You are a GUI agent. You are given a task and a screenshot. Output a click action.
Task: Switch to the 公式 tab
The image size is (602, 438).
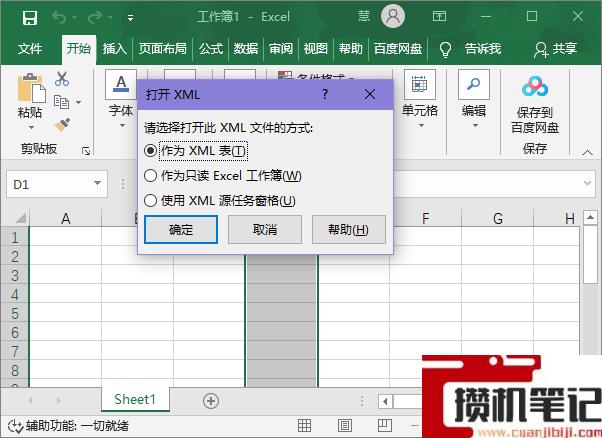pos(211,49)
